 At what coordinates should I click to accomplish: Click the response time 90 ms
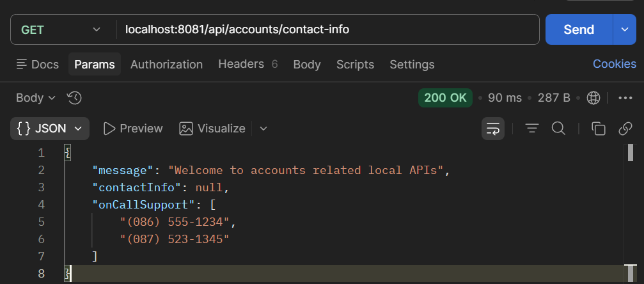(x=505, y=98)
